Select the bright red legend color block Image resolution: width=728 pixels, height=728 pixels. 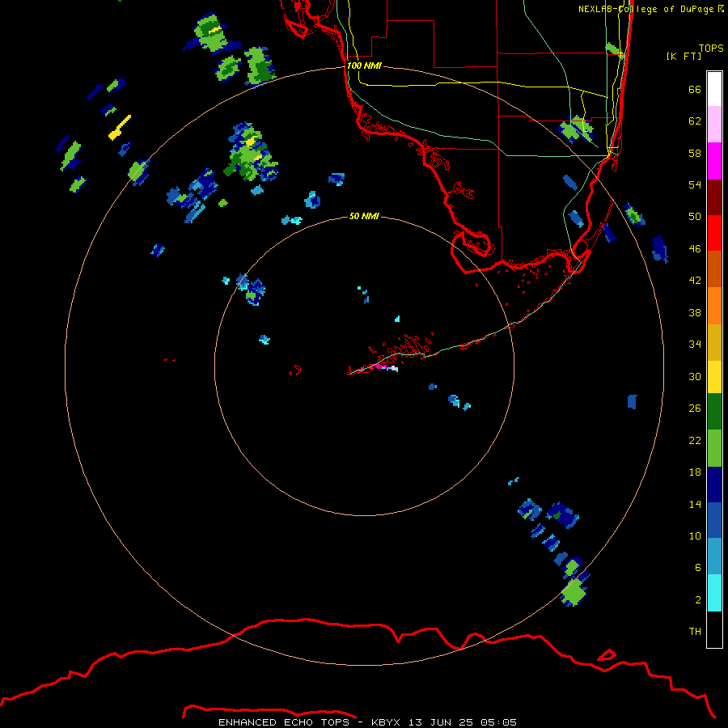(x=714, y=233)
